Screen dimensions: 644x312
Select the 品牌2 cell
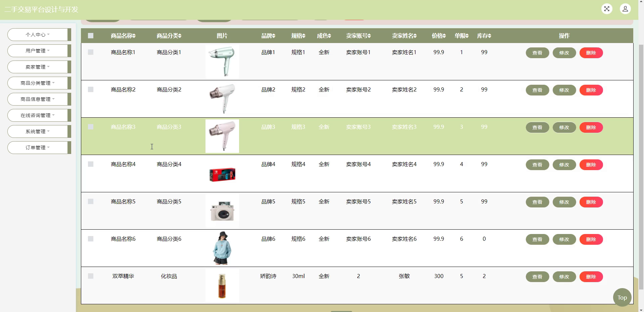point(268,89)
